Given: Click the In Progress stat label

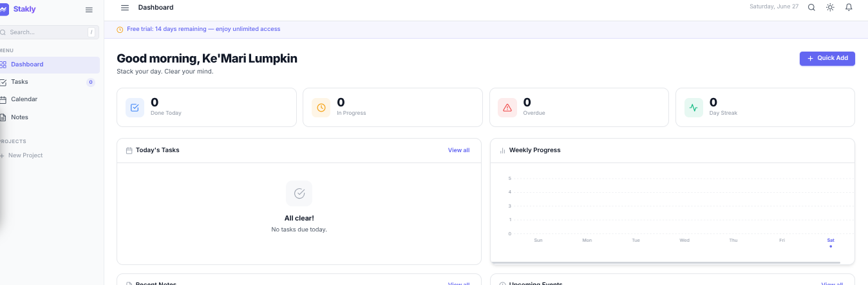Looking at the screenshot, I should (x=351, y=113).
